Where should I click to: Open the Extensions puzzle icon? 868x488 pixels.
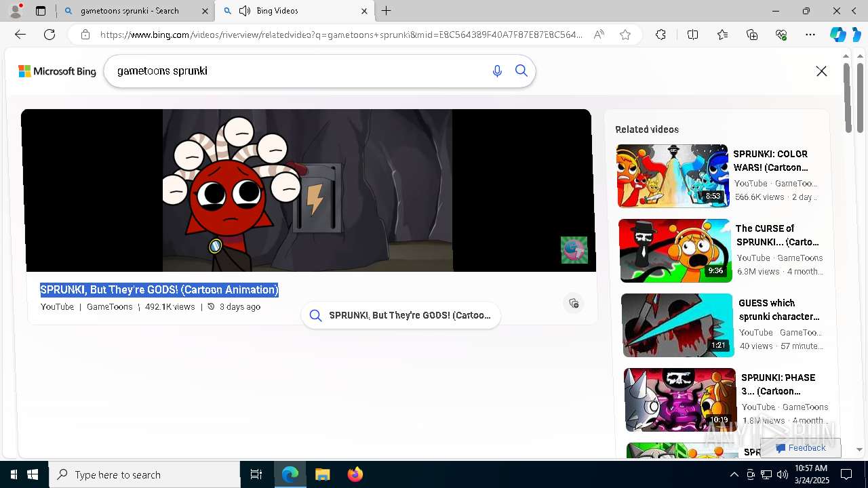[x=660, y=35]
